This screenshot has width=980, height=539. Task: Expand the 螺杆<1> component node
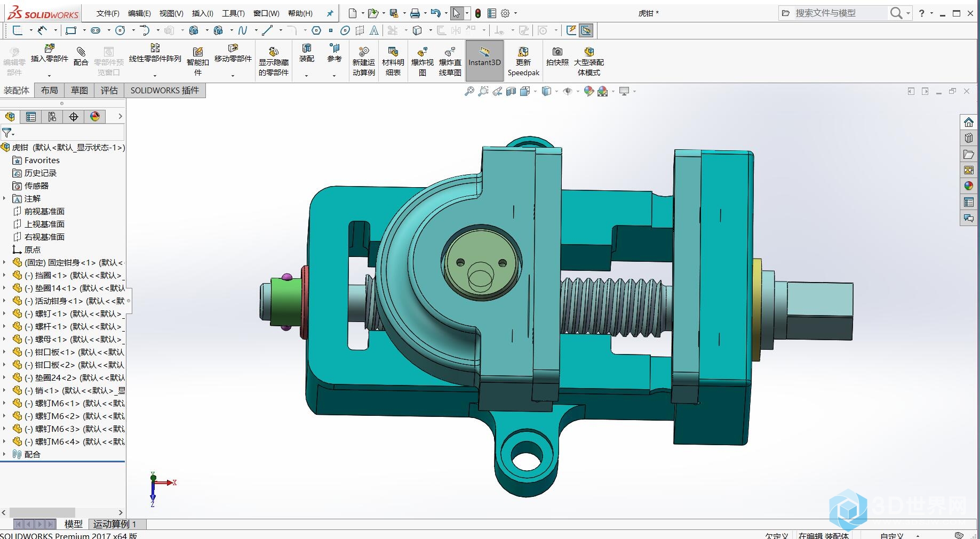(x=4, y=326)
